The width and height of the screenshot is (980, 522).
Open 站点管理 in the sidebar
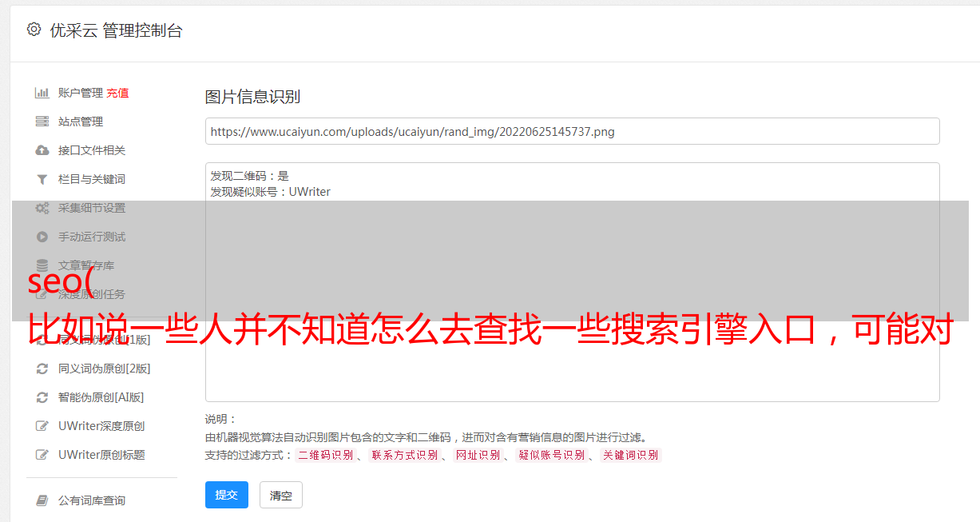(x=81, y=122)
